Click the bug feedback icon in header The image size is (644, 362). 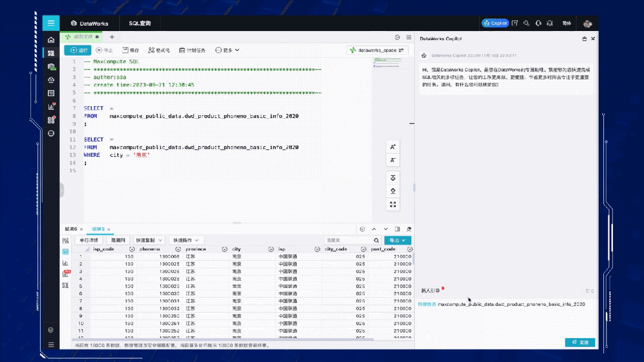click(550, 23)
